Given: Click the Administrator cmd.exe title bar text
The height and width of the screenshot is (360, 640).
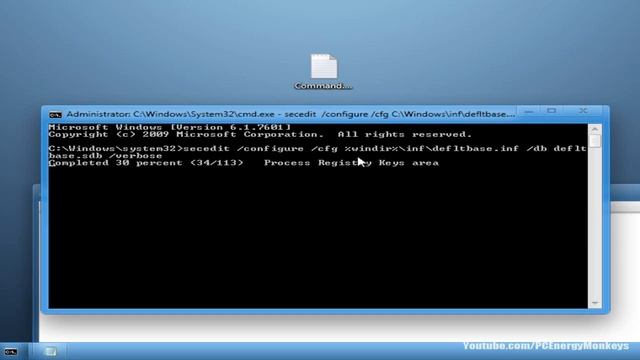Looking at the screenshot, I should pos(290,114).
